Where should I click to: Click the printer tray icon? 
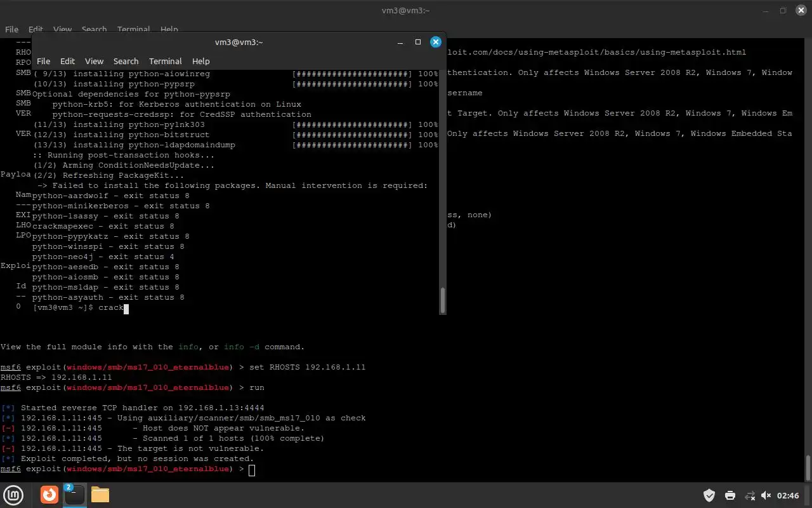pos(730,495)
